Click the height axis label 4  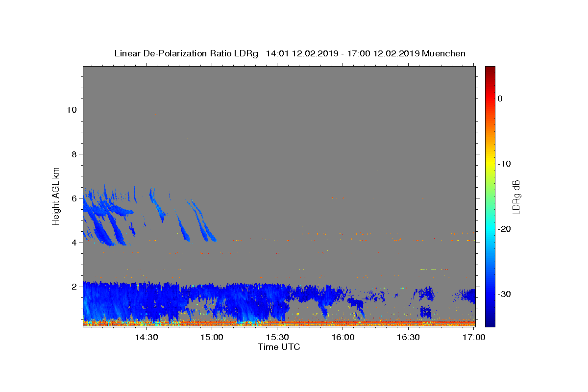coord(73,243)
